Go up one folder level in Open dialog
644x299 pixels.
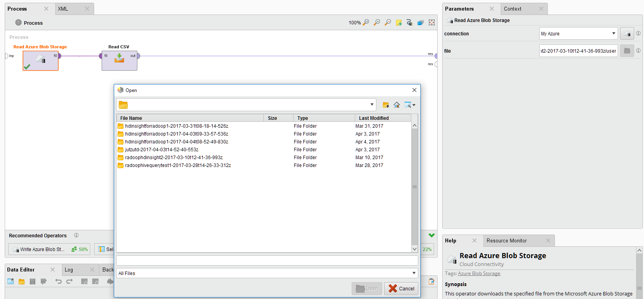point(386,105)
